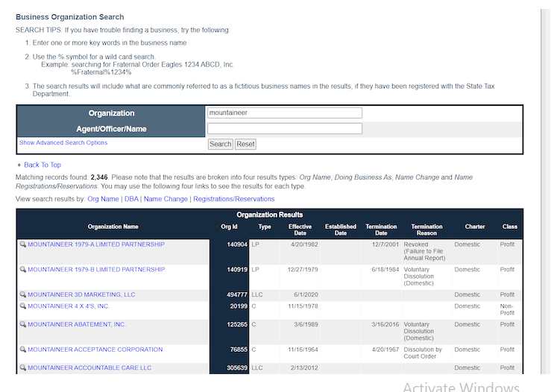Click magnifier icon beside Mountaineer 4 X 4's
This screenshot has width=551, height=392.
coord(22,306)
